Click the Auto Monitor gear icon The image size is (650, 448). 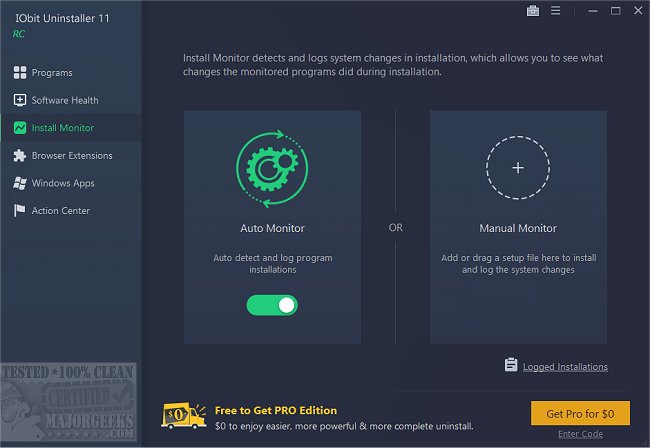272,168
